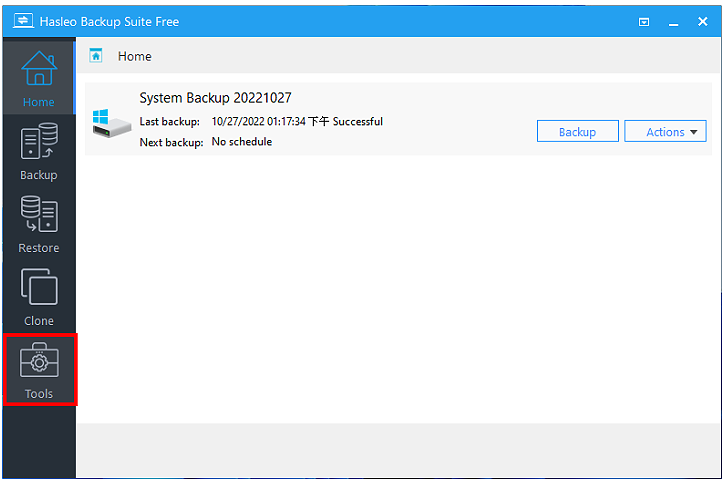Click the Hasleo app logo in title bar
Viewport: 727px width, 483px height.
pyautogui.click(x=23, y=21)
